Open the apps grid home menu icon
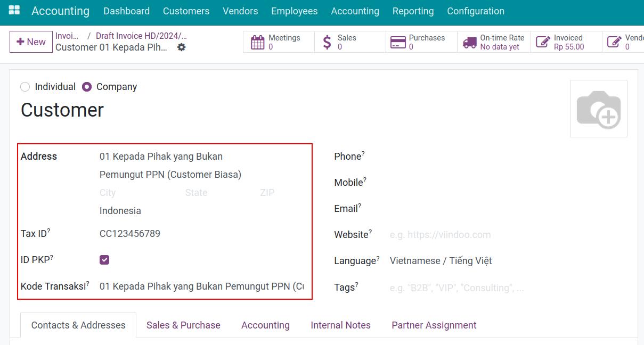 14,11
